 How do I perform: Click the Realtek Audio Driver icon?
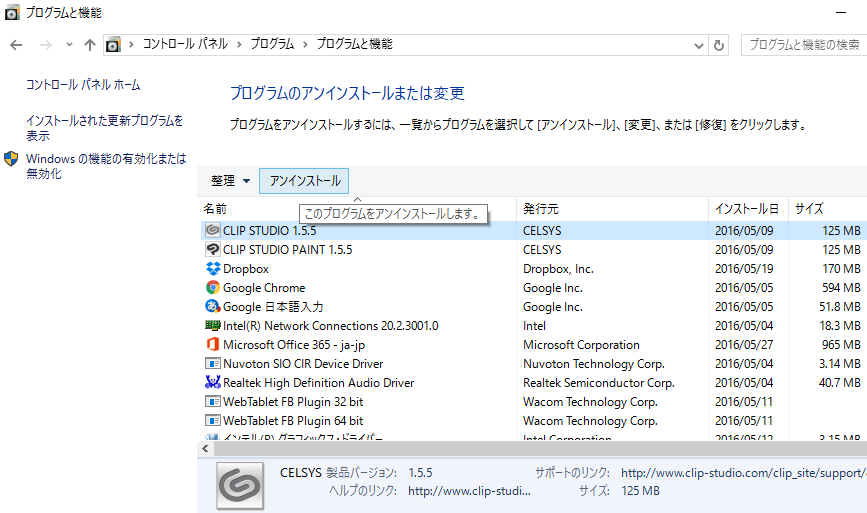pyautogui.click(x=212, y=382)
